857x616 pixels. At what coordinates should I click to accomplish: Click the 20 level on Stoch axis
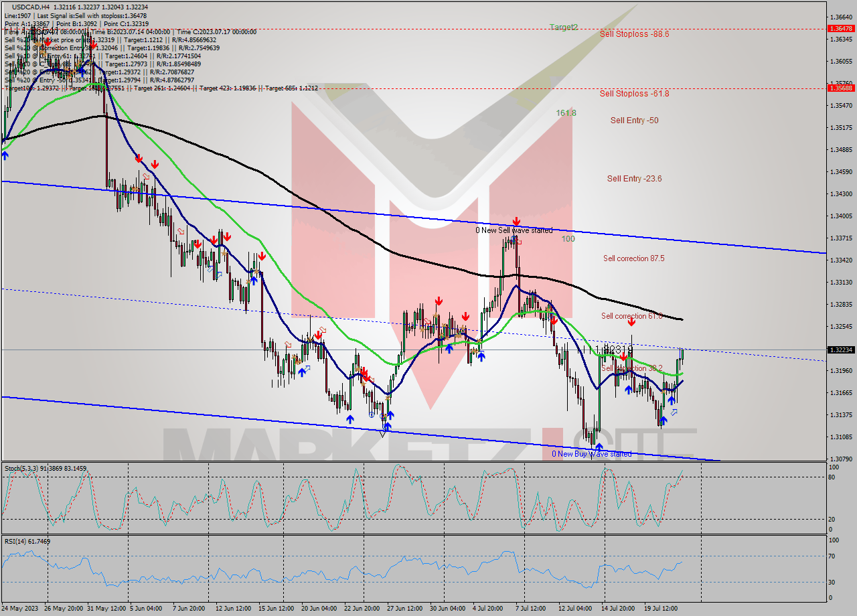tap(833, 519)
